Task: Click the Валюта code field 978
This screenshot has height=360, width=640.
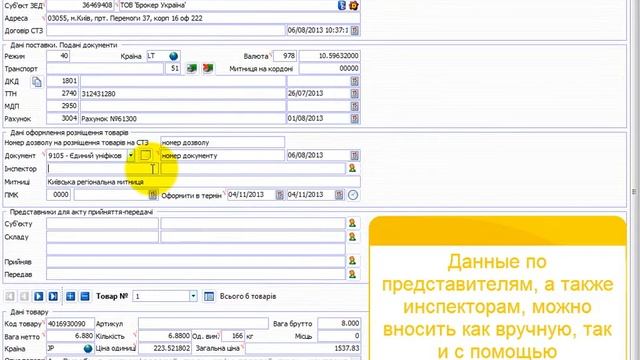Action: coord(285,56)
